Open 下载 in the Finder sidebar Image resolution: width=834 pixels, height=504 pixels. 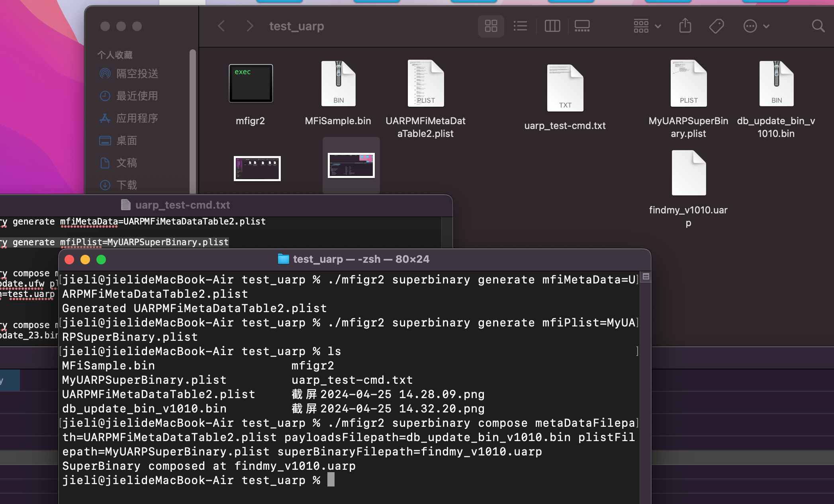click(x=119, y=185)
